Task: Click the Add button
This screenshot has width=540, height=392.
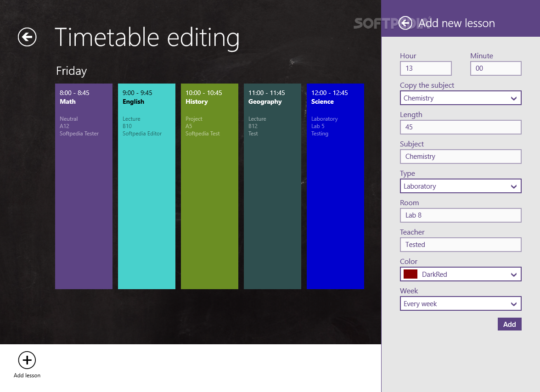Action: [509, 324]
